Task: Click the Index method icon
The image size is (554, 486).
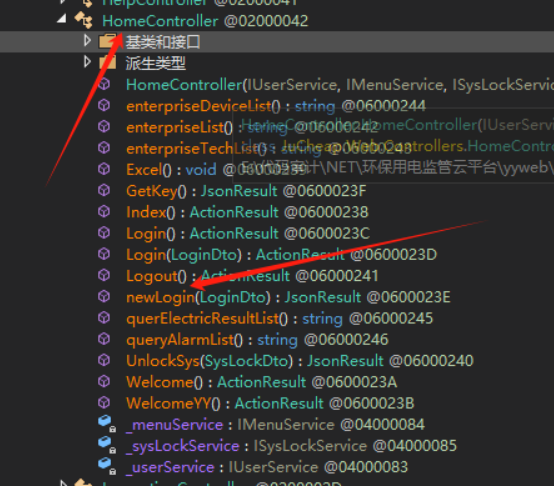Action: [104, 212]
